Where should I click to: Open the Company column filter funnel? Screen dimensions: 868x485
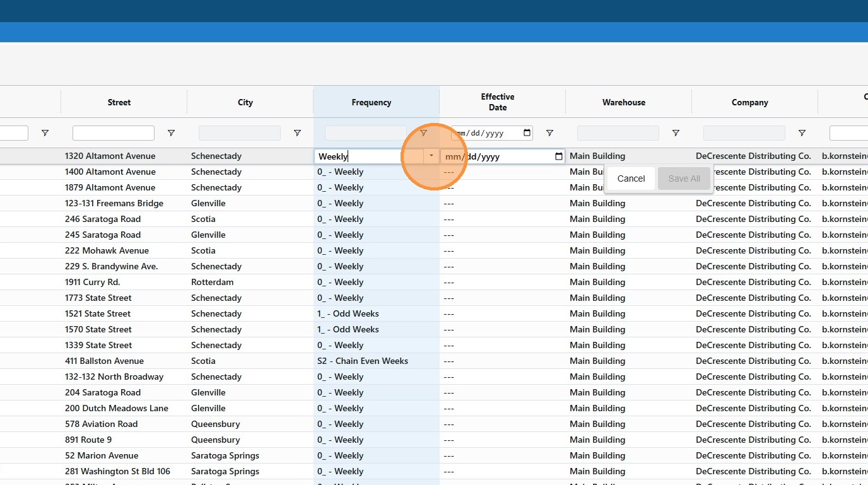(x=802, y=133)
